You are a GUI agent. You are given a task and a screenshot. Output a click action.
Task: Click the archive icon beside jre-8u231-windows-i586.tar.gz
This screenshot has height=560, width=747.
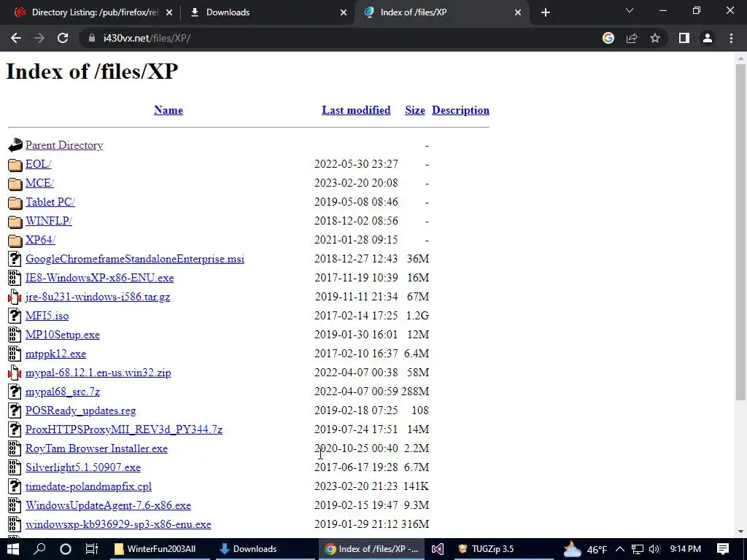tap(15, 297)
